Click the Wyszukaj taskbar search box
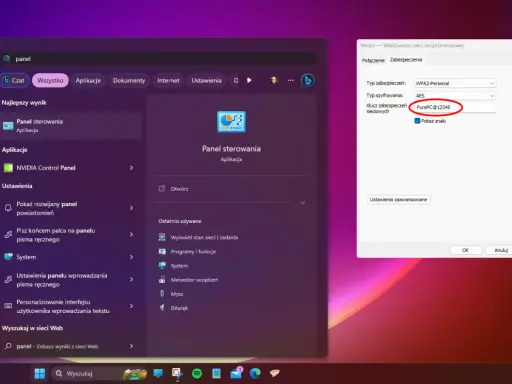Screen dimensions: 512x384 (x=99, y=373)
